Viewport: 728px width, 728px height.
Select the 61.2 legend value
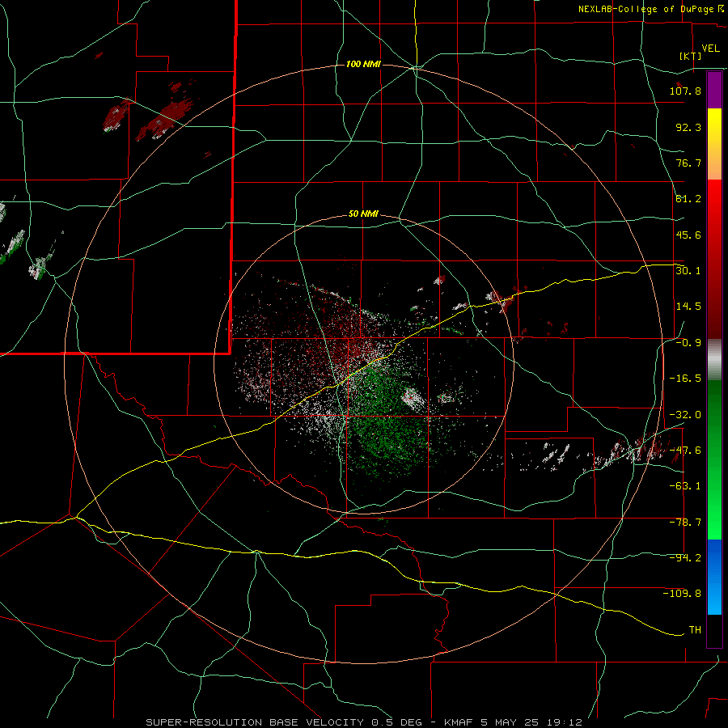click(x=688, y=199)
